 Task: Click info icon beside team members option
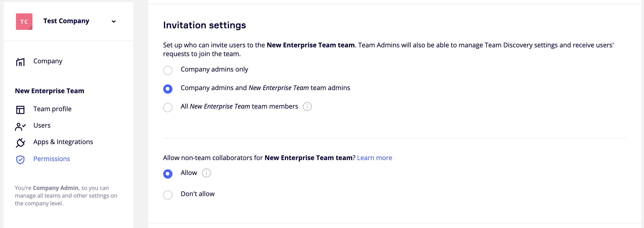(307, 107)
